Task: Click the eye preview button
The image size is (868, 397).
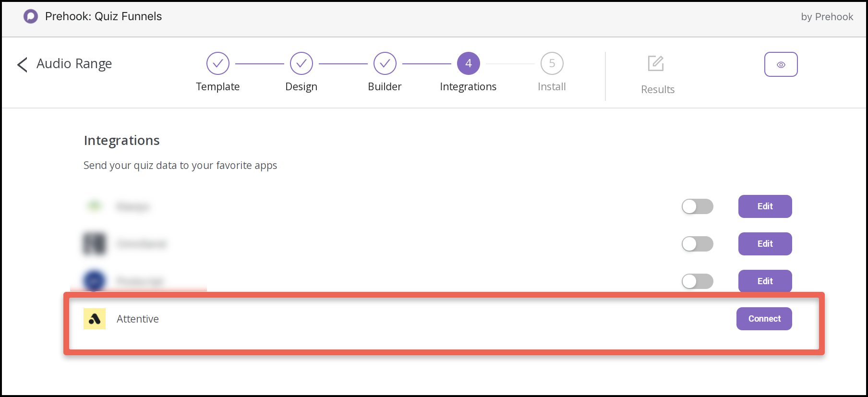Action: point(781,64)
